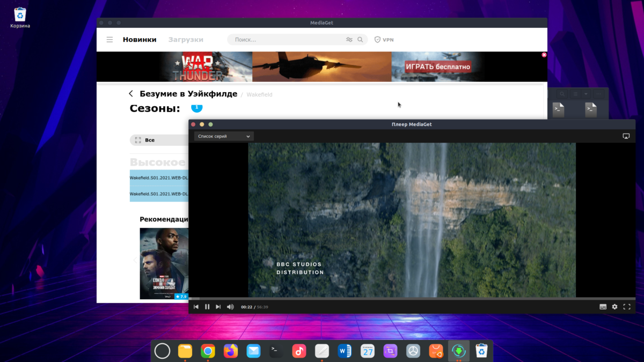The width and height of the screenshot is (644, 362).
Task: Open the launcher circle in the dock
Action: tap(162, 351)
